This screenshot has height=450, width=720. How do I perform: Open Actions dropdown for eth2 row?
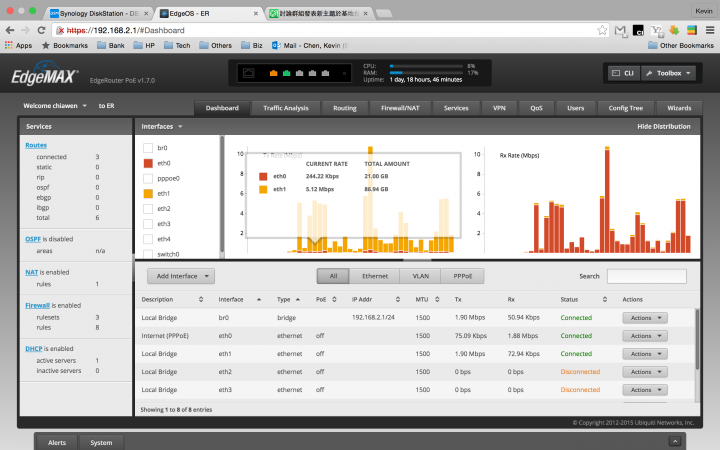645,371
